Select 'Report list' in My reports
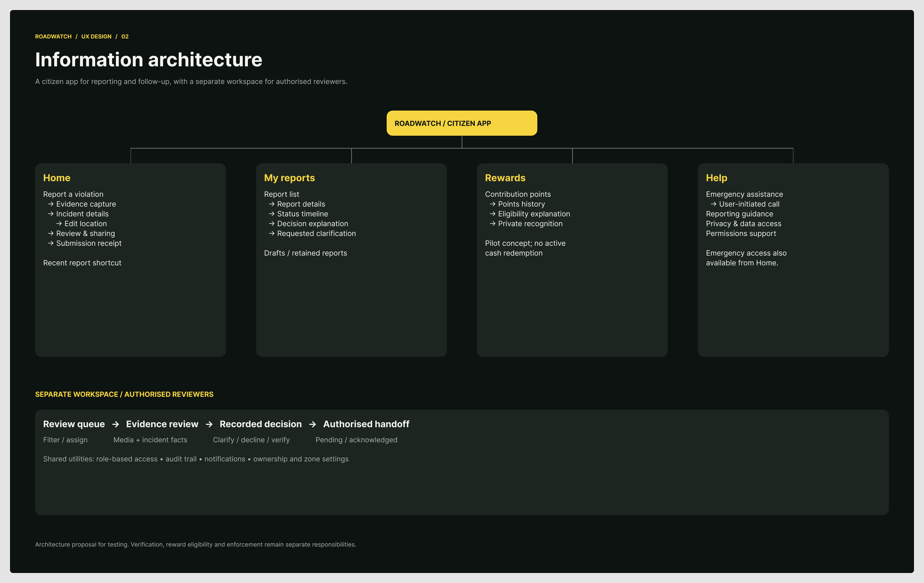The height and width of the screenshot is (583, 924). point(282,194)
